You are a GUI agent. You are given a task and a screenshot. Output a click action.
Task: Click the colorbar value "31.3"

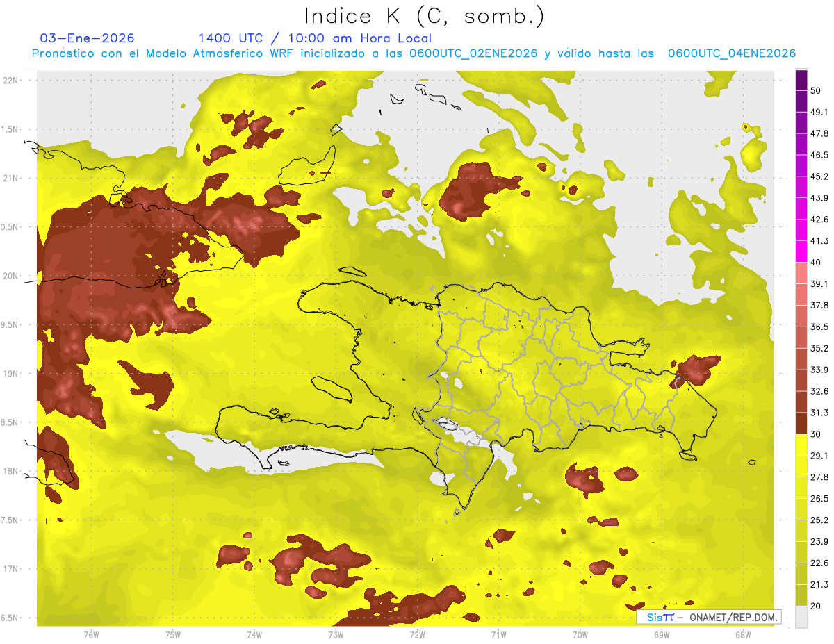click(819, 413)
